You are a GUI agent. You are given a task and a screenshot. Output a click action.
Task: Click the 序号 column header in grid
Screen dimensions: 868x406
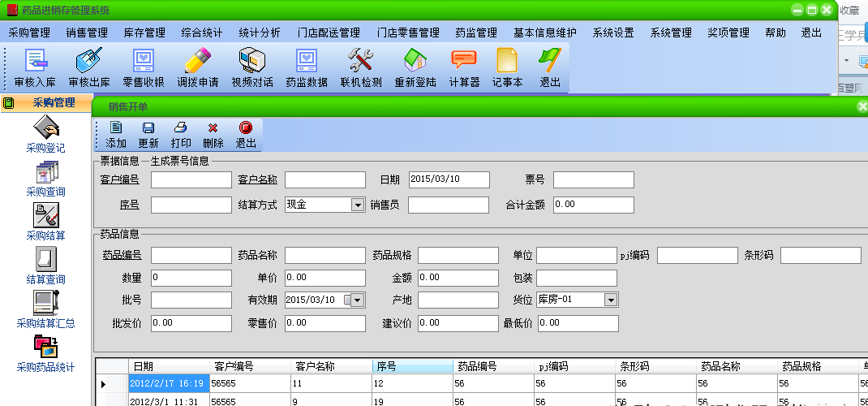click(412, 366)
